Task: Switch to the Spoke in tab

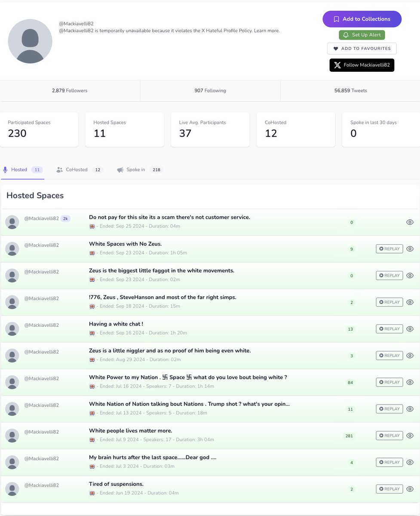Action: (x=140, y=170)
